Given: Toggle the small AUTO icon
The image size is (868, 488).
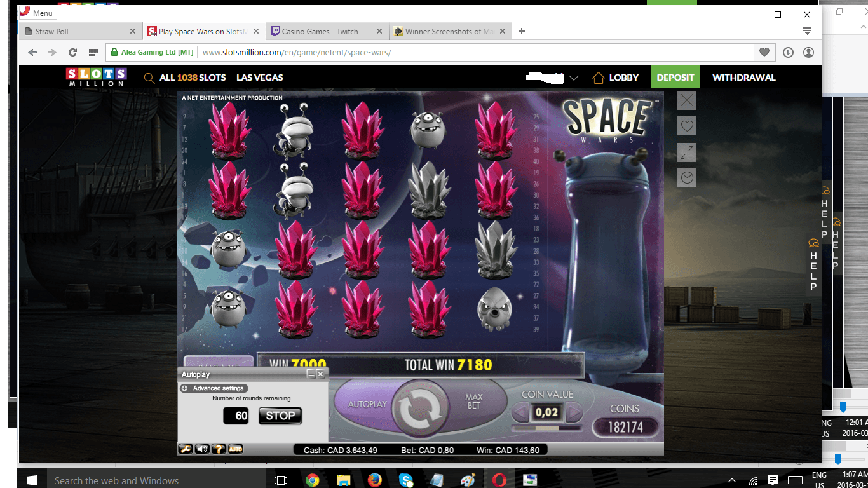Looking at the screenshot, I should pyautogui.click(x=235, y=449).
